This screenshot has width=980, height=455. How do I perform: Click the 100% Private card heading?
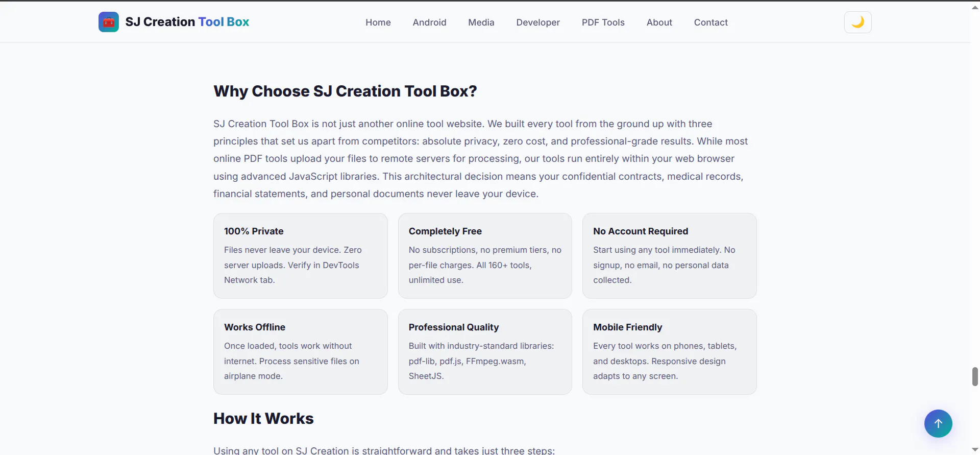click(254, 231)
